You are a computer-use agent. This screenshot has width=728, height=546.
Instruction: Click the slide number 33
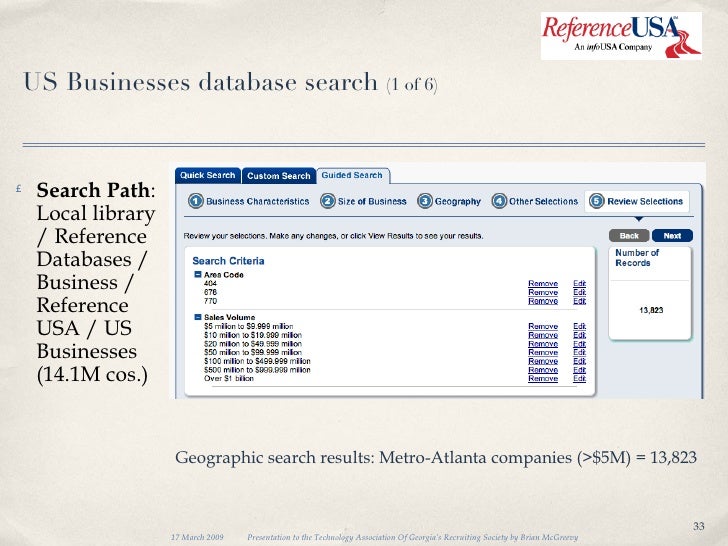(x=699, y=526)
